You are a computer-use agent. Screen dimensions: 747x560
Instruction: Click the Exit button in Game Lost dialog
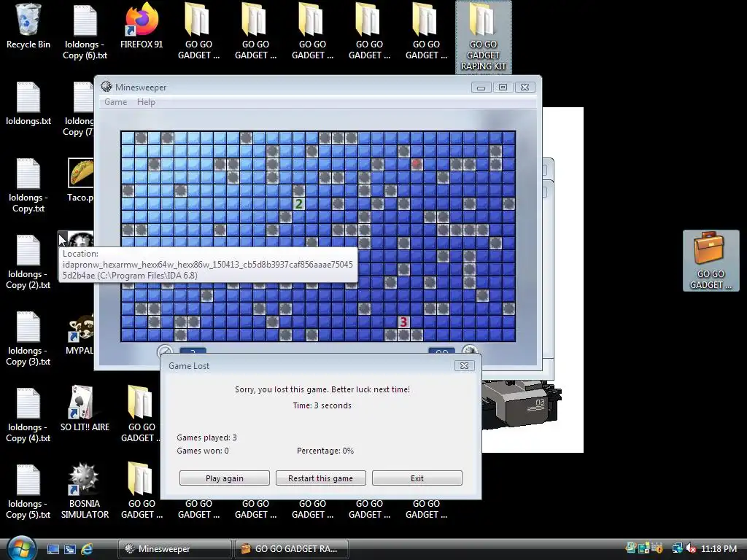(x=417, y=478)
